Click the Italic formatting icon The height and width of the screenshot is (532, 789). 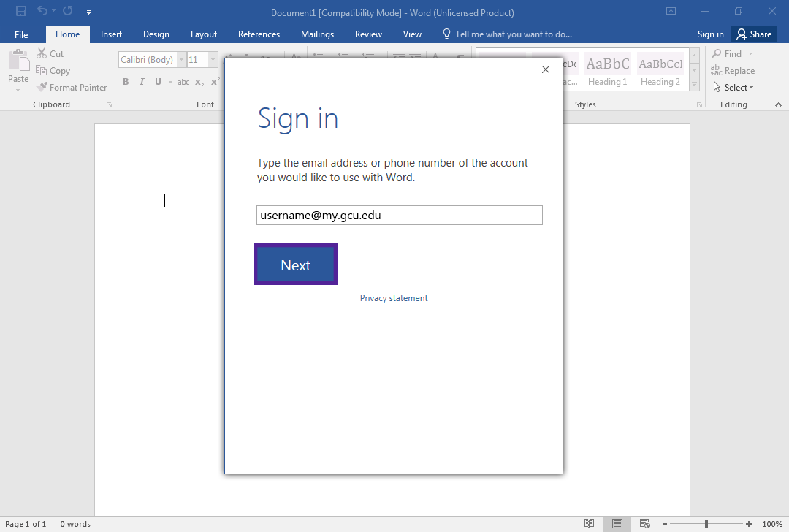click(142, 82)
